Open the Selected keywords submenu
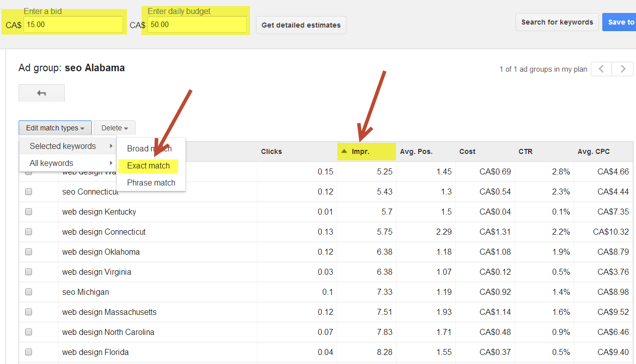 (x=68, y=146)
